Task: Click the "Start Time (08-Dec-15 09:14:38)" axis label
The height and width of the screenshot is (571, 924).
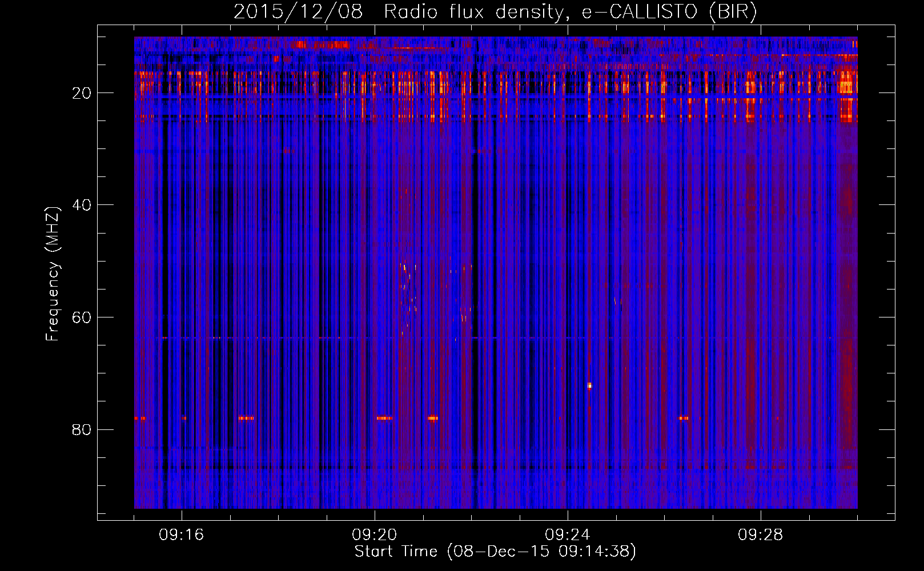Action: pyautogui.click(x=495, y=552)
